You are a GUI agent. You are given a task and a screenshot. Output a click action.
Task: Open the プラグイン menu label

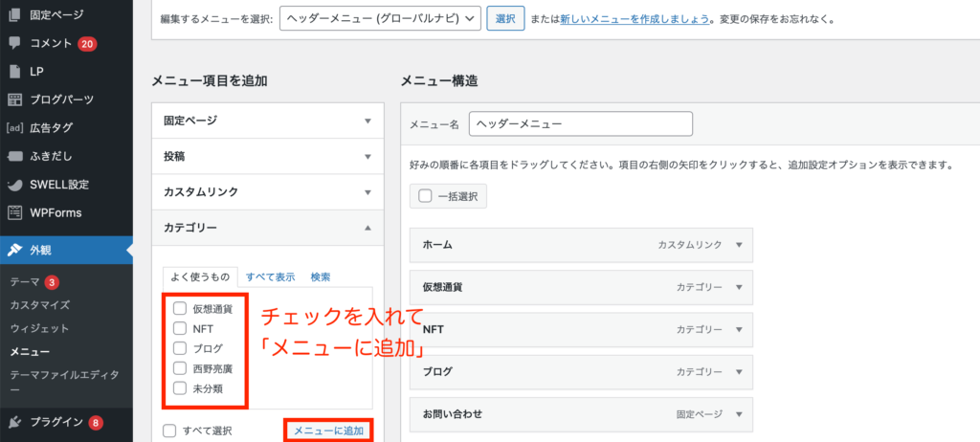[56, 423]
